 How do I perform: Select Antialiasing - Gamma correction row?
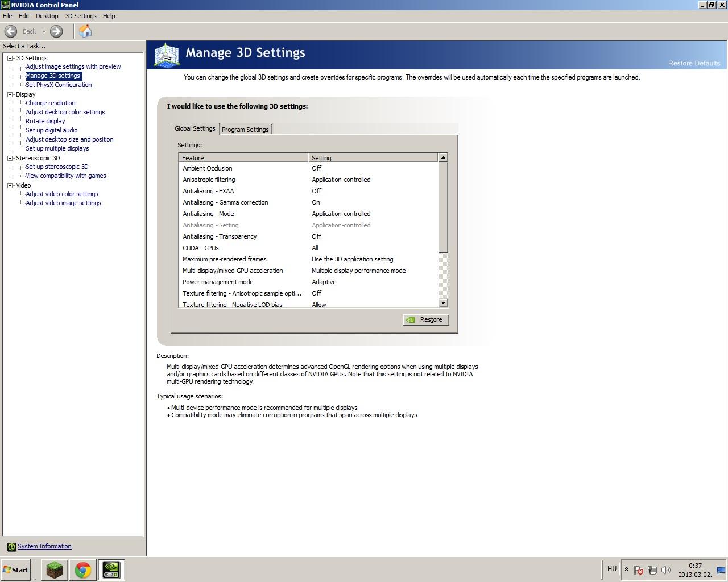tap(309, 202)
